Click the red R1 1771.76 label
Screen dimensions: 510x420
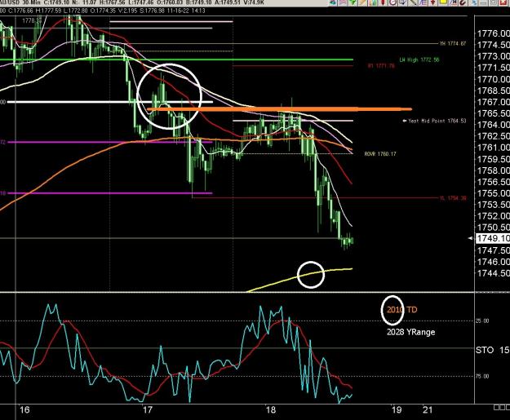[381, 66]
